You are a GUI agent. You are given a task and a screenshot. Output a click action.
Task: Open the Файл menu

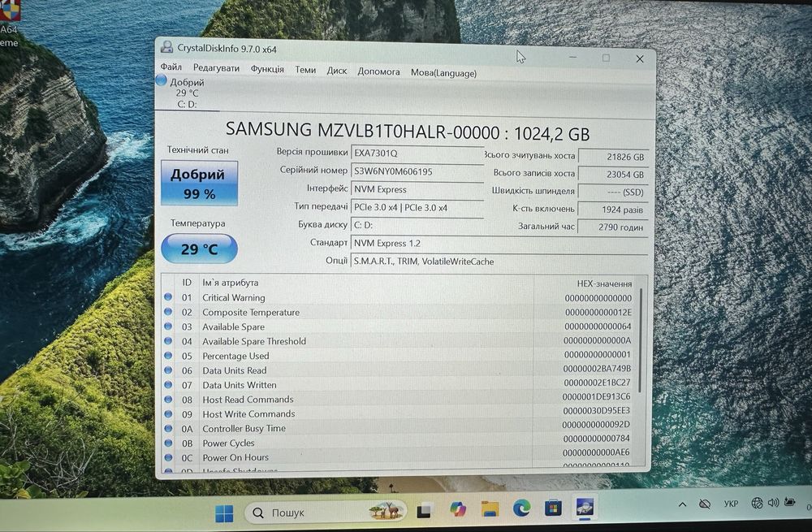tap(171, 67)
